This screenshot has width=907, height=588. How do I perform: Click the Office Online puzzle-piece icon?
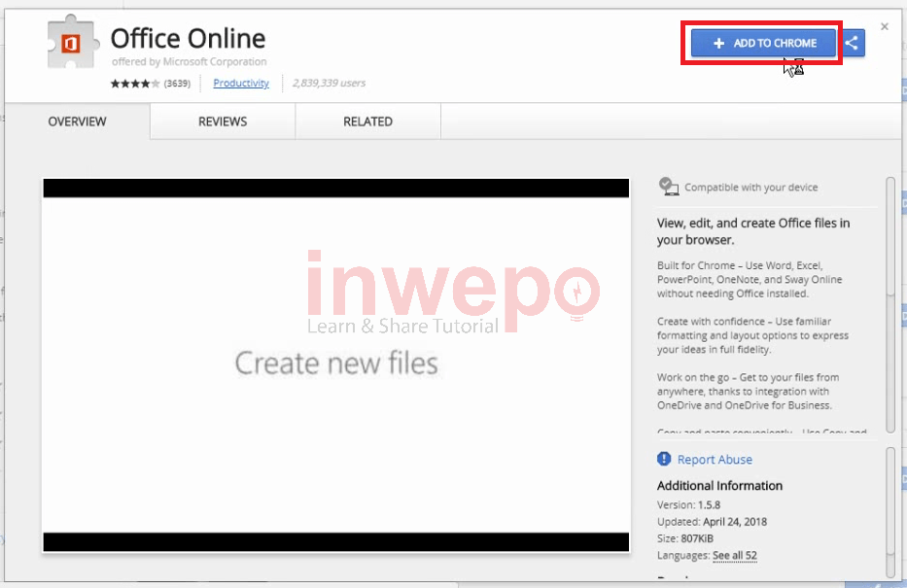point(72,42)
